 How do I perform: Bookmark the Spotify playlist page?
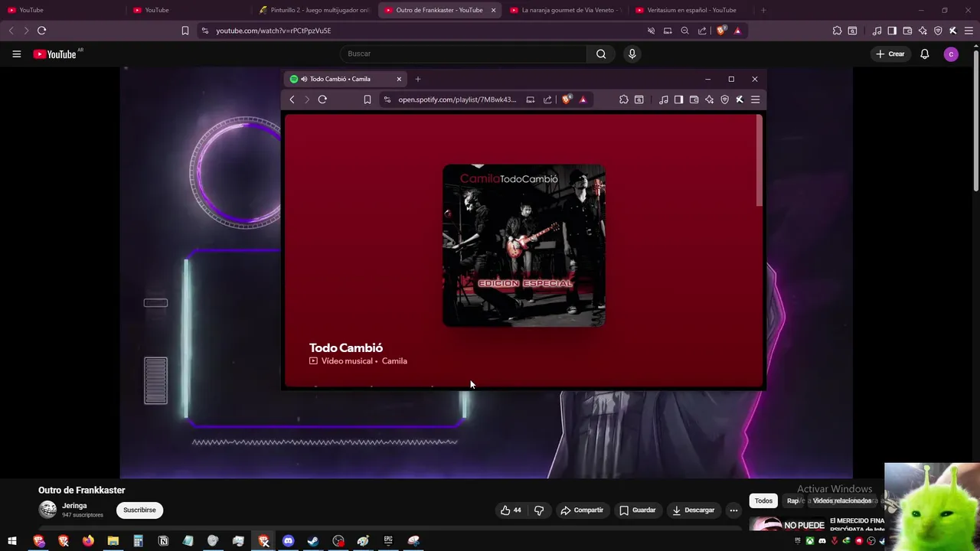point(367,99)
